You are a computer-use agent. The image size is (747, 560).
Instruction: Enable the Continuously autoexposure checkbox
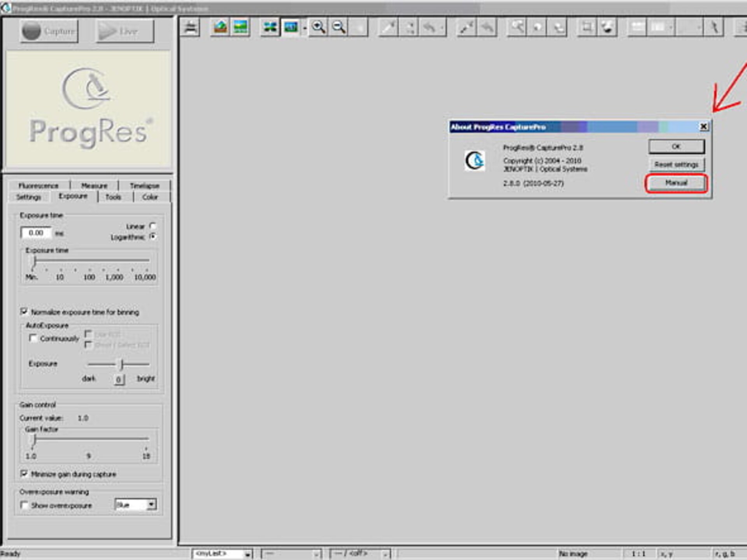pyautogui.click(x=33, y=338)
